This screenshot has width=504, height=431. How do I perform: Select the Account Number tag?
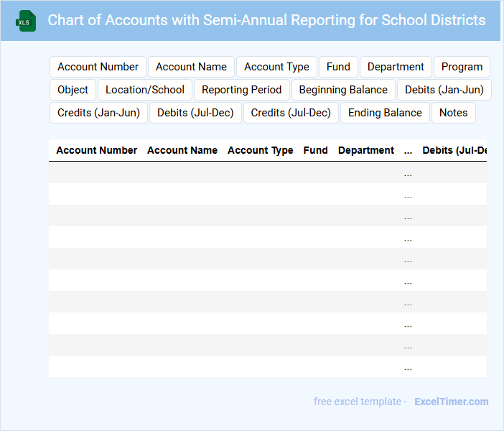98,67
